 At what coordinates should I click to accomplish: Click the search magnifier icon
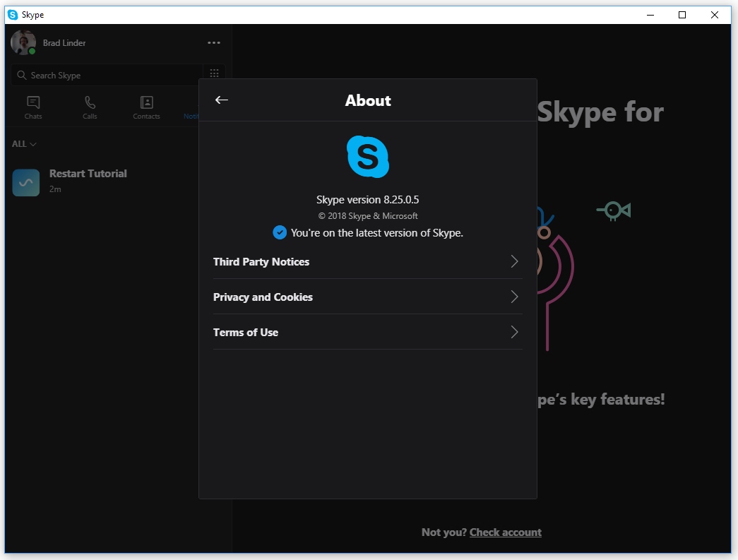point(21,75)
